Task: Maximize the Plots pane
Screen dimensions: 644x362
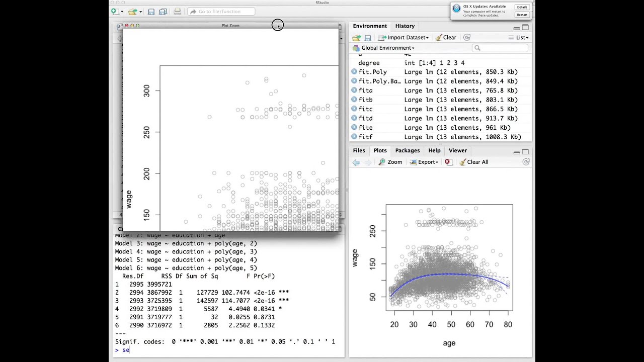Action: [525, 152]
